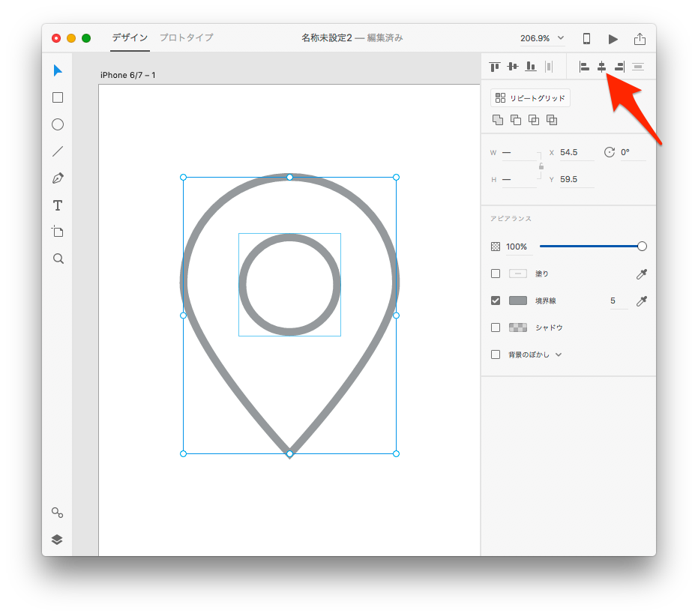Screen dimensions: 698x616
Task: Click the bottom anchor point of the pin
Action: click(x=290, y=453)
